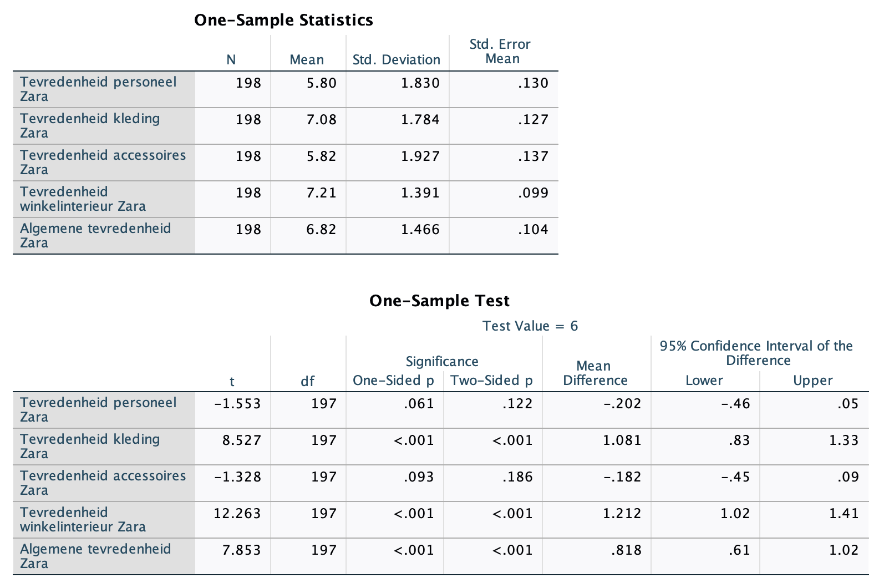Click the Test Value = 6 label
Viewport: 884px width, 588px height.
click(530, 326)
